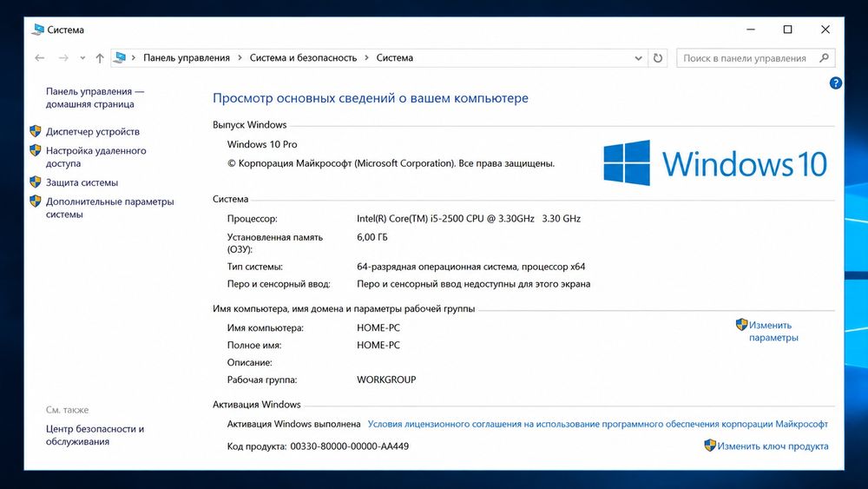Select the HOME-PC value next to Имя компьютера
This screenshot has width=868, height=489.
pyautogui.click(x=378, y=327)
